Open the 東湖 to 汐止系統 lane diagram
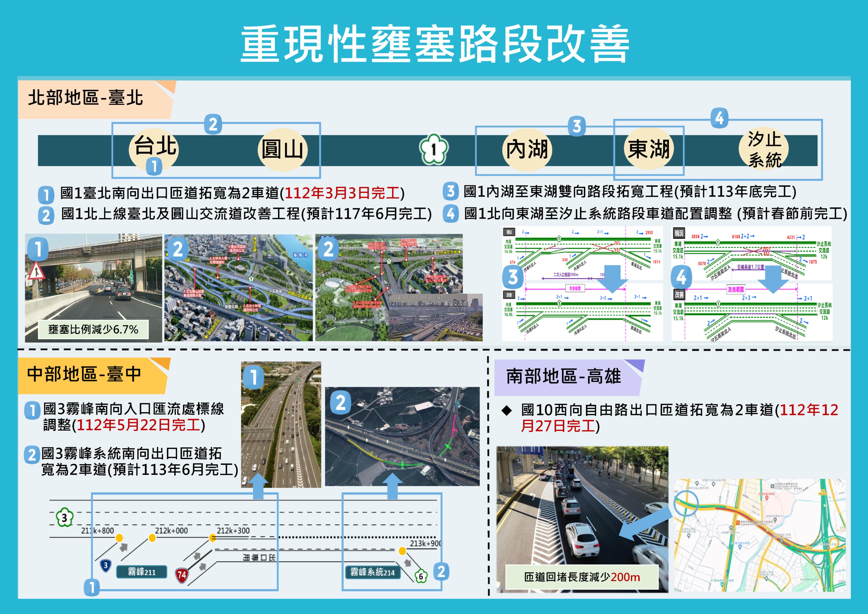Screen dimensions: 868x614 (x=752, y=284)
